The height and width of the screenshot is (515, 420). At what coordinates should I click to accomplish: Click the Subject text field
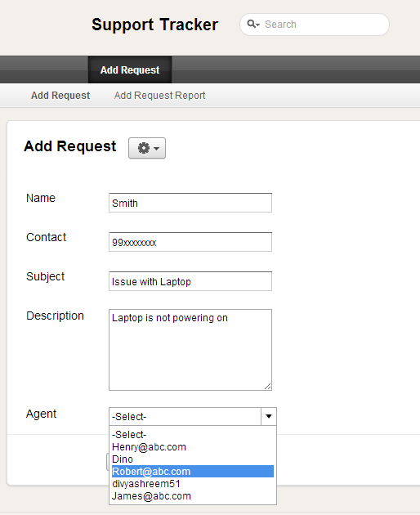[190, 281]
